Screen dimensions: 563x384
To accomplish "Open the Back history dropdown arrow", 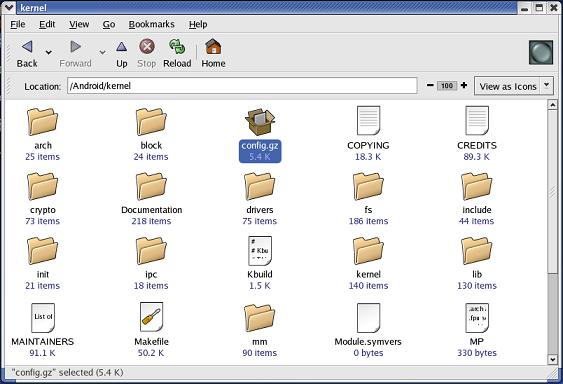I will (48, 53).
